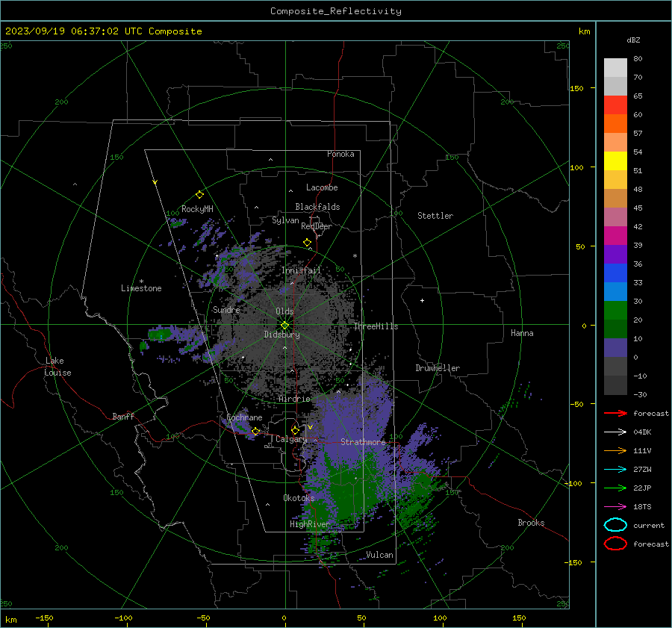Select the magenta 39–42 dBZ swatch
Screen dimensions: 672x628
point(615,236)
